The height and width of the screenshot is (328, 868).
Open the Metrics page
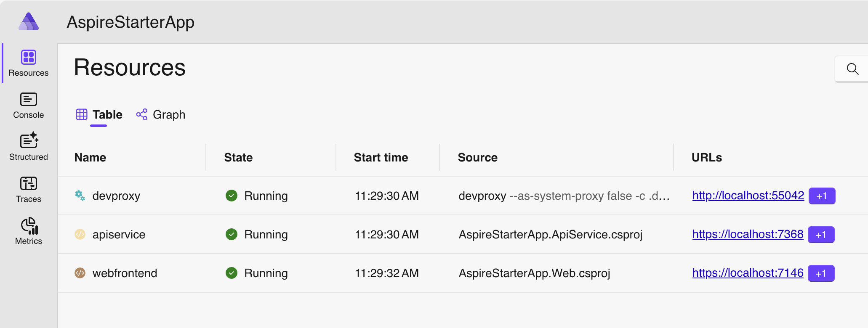click(x=29, y=231)
